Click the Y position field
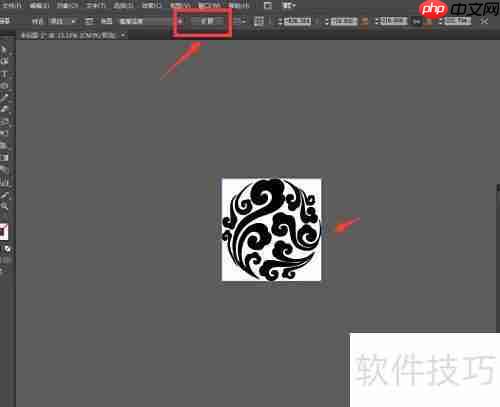 click(344, 21)
